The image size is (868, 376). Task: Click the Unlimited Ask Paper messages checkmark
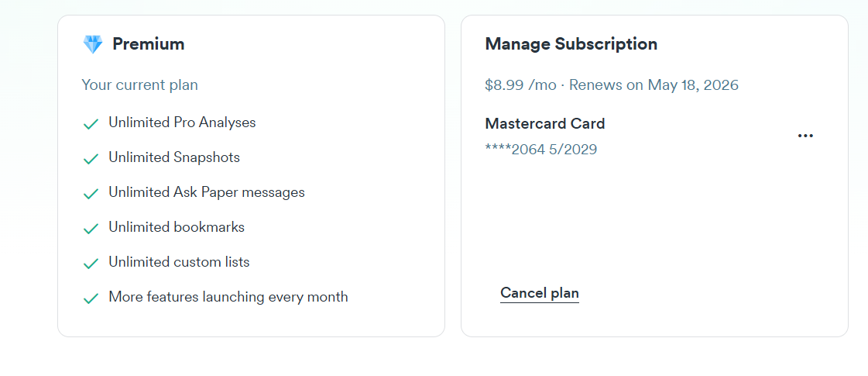pyautogui.click(x=91, y=194)
